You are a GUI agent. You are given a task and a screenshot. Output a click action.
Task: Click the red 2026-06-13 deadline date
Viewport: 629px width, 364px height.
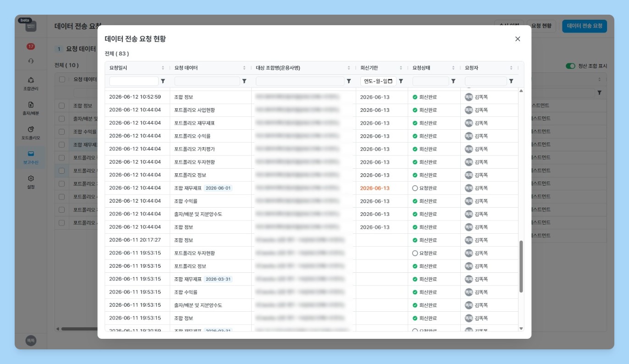(x=375, y=188)
